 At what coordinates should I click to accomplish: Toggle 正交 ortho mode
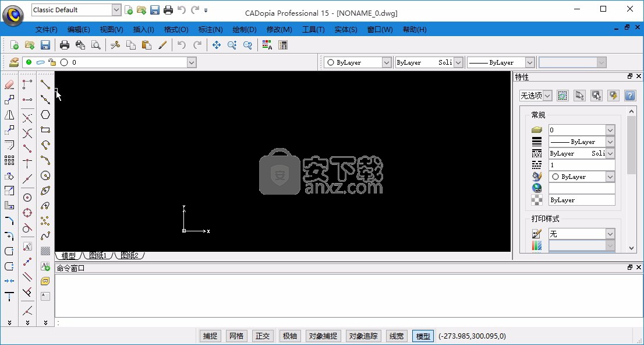[263, 336]
